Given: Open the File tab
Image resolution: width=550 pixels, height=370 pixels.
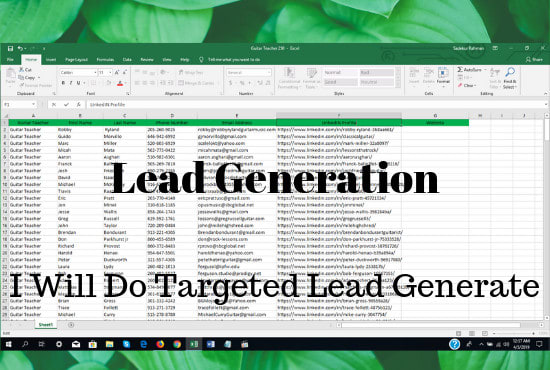Looking at the screenshot, I should (x=11, y=60).
